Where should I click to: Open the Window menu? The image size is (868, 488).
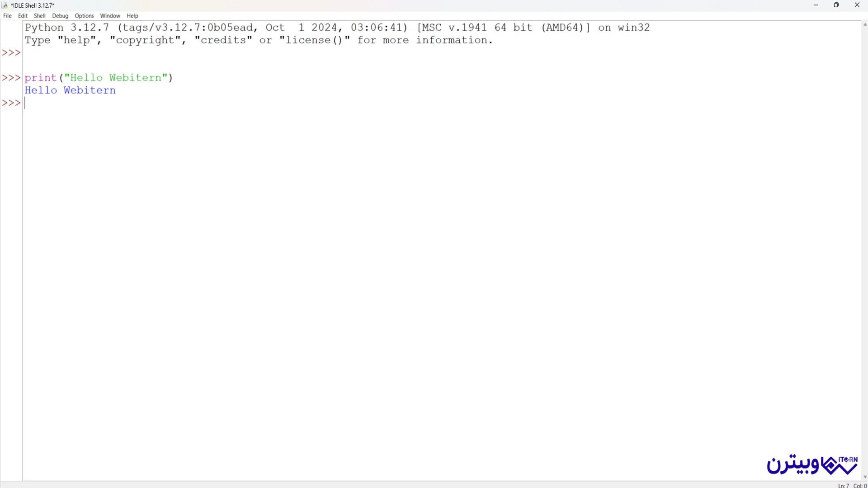click(110, 15)
